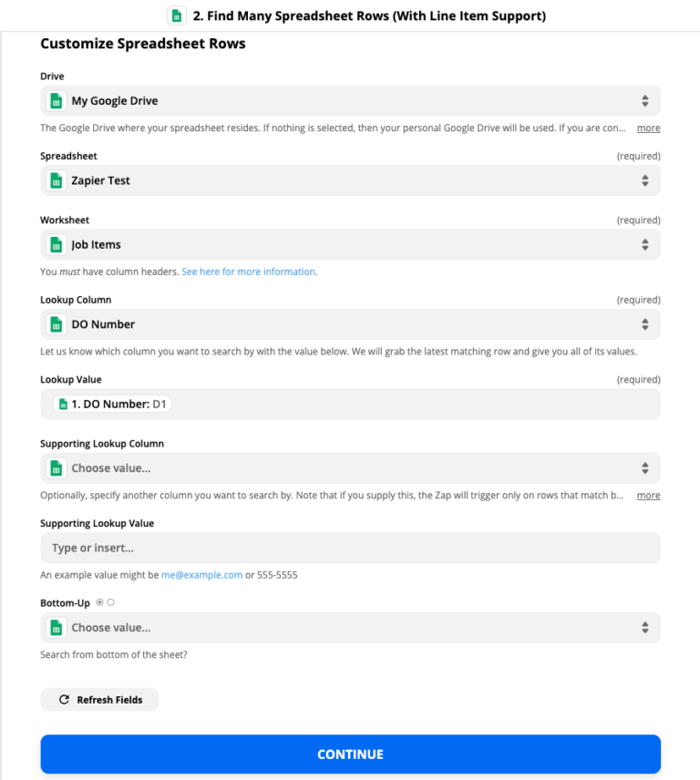Click the Sheets icon beside Job Items

(57, 245)
